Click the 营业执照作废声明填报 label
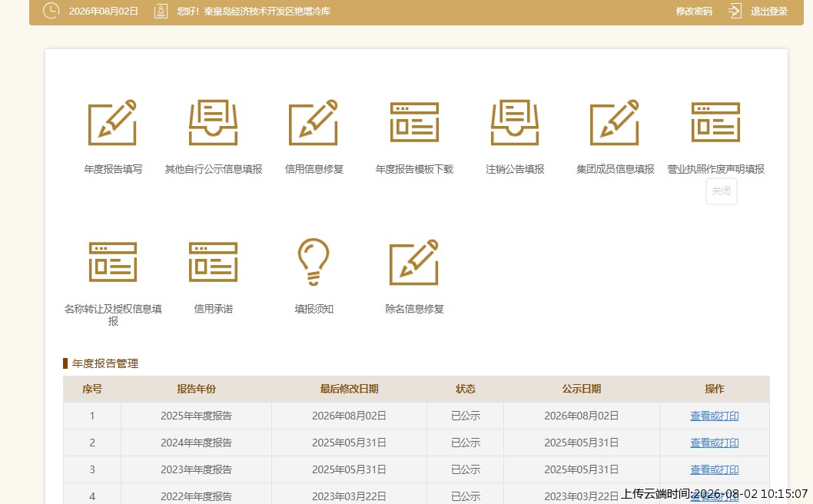This screenshot has height=504, width=813. pos(715,169)
